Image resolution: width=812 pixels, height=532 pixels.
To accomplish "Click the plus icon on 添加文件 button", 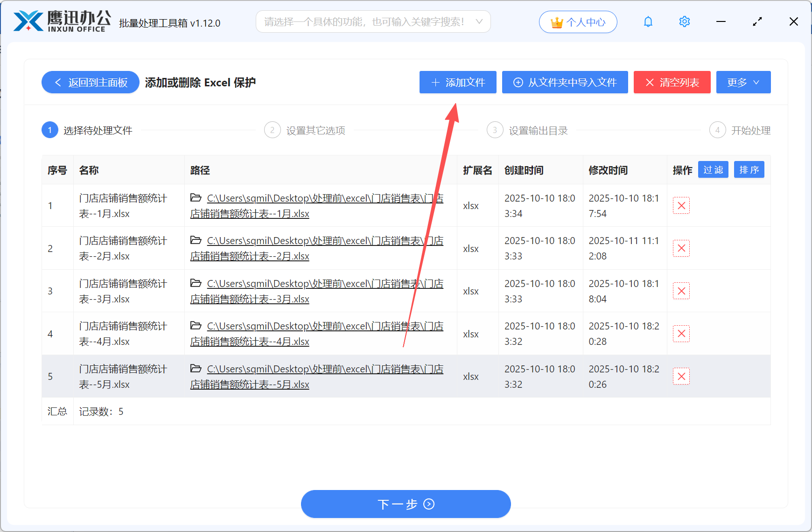I will click(x=435, y=82).
